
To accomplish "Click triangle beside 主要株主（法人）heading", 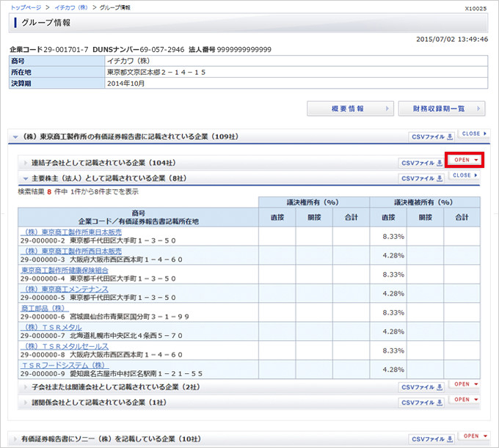I will click(x=26, y=179).
